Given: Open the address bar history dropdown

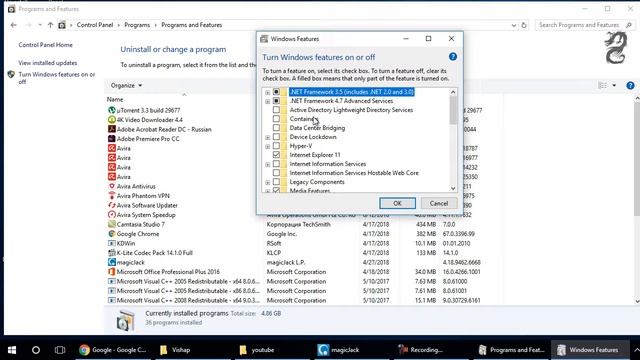Looking at the screenshot, I should click(513, 25).
